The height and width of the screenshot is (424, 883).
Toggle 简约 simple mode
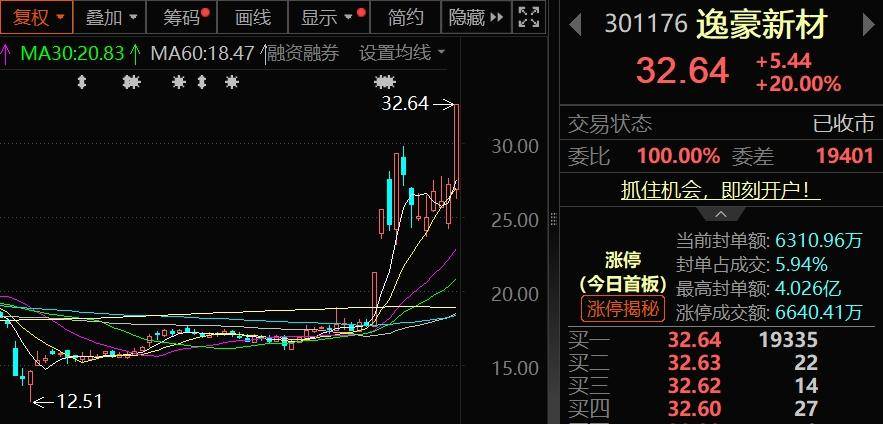click(x=405, y=17)
